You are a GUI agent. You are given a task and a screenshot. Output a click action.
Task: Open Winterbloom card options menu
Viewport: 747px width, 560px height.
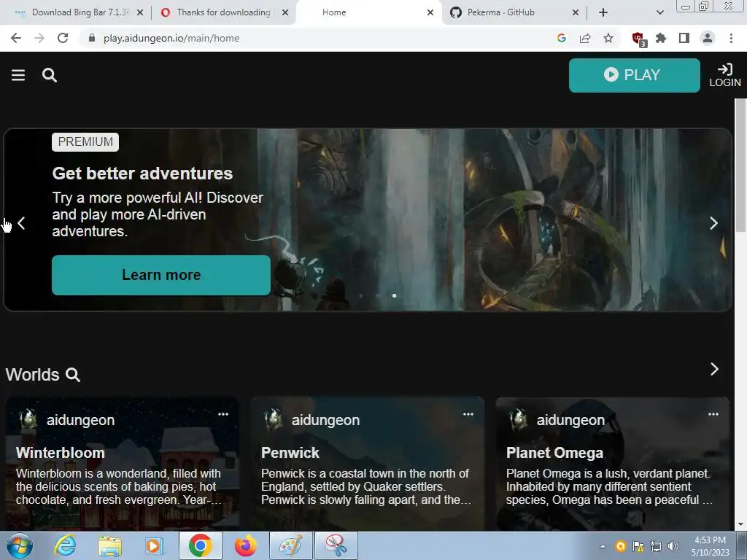tap(223, 414)
